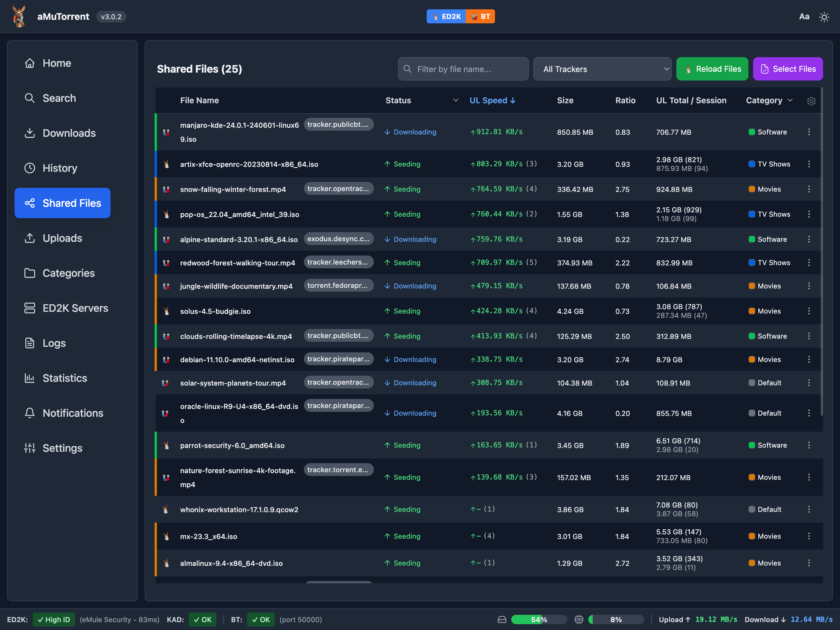Click the table column settings gear icon

coord(811,101)
